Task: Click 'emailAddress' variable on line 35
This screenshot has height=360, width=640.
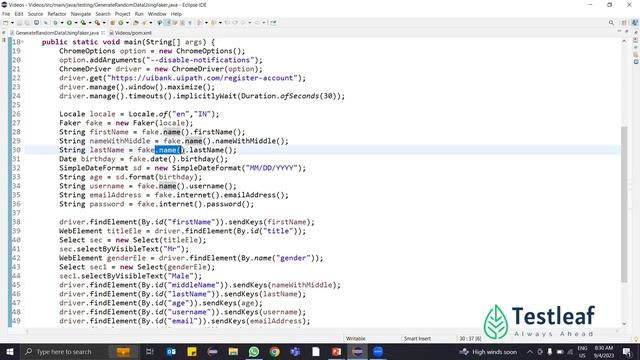Action: click(116, 195)
